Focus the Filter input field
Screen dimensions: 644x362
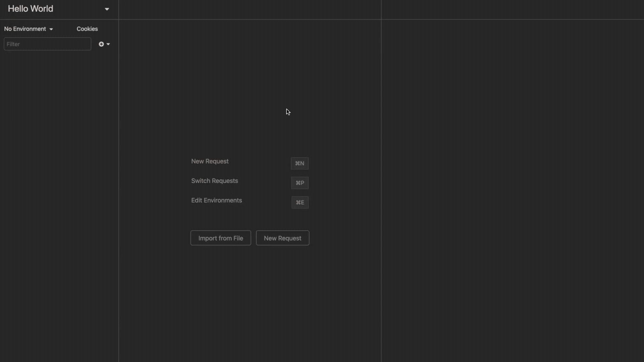point(47,44)
